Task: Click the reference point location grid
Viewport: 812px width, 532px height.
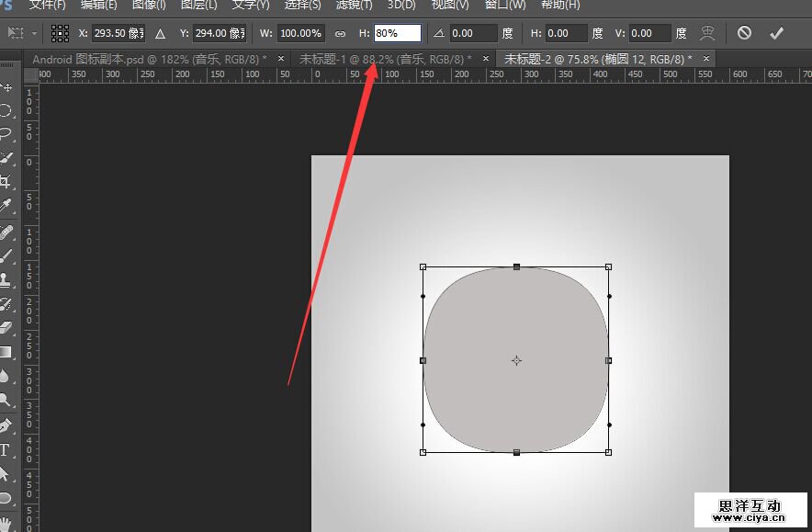Action: pyautogui.click(x=60, y=33)
